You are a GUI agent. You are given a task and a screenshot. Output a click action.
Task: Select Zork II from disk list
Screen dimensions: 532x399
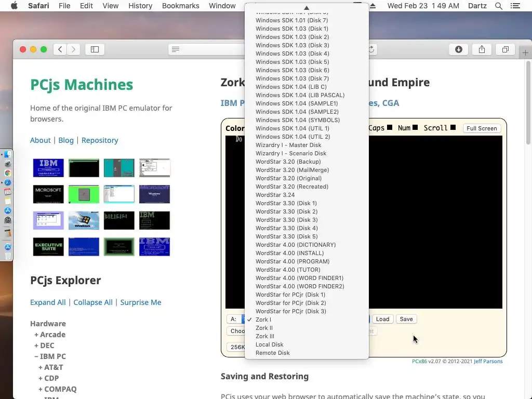(307, 328)
